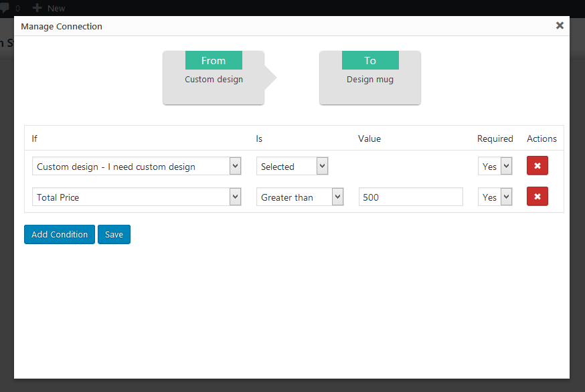Image resolution: width=585 pixels, height=392 pixels.
Task: Select the Custom design source text
Action: click(x=214, y=80)
